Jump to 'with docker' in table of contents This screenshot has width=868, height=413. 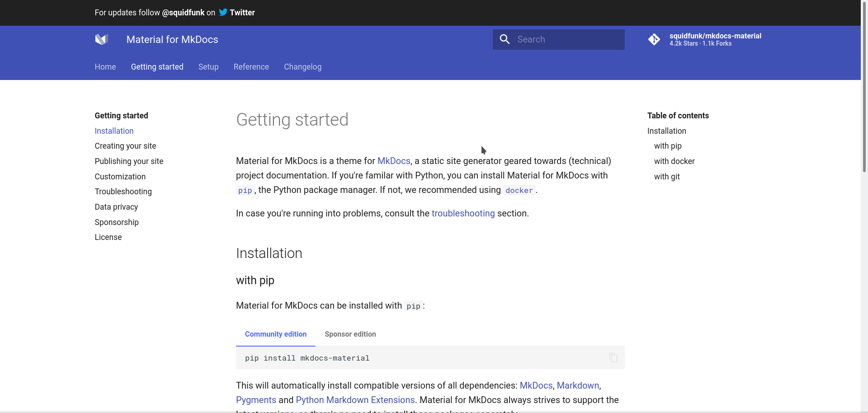click(x=674, y=161)
